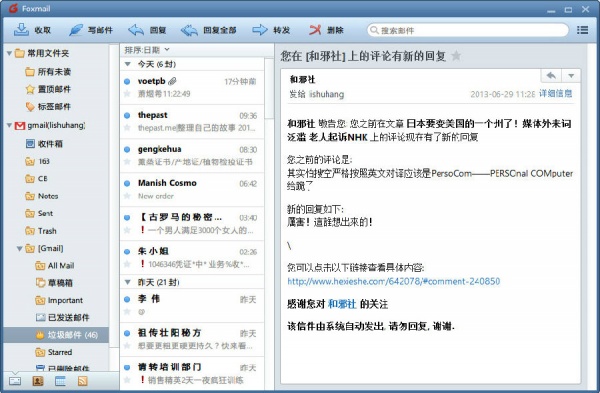This screenshot has width=600, height=393.
Task: Open the Sent folder
Action: [x=39, y=213]
